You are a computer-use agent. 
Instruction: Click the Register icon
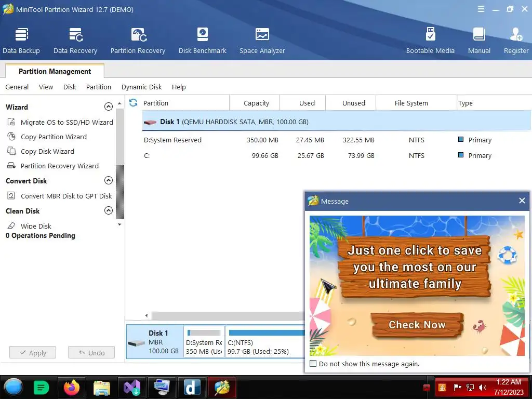click(516, 34)
